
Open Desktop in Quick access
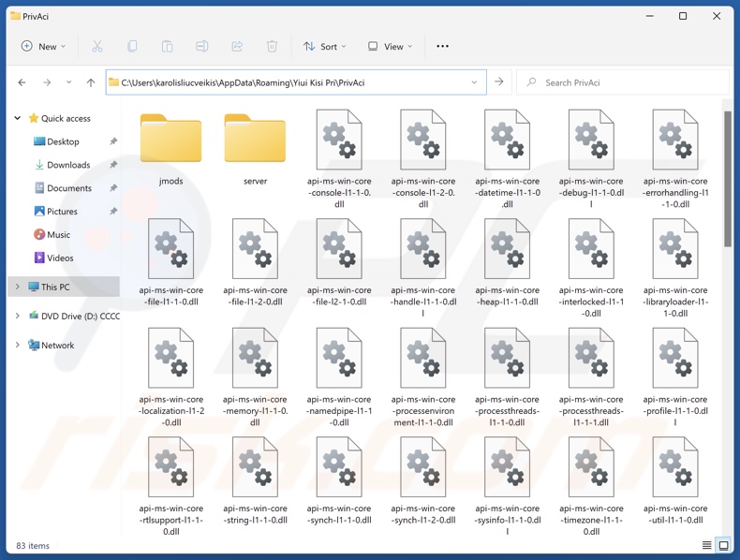point(63,141)
